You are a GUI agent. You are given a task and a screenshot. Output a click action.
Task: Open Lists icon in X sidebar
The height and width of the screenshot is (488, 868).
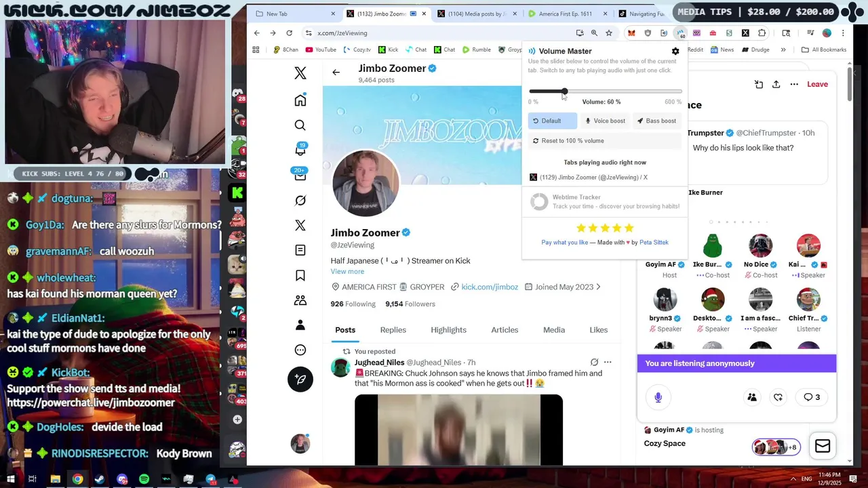(x=300, y=250)
